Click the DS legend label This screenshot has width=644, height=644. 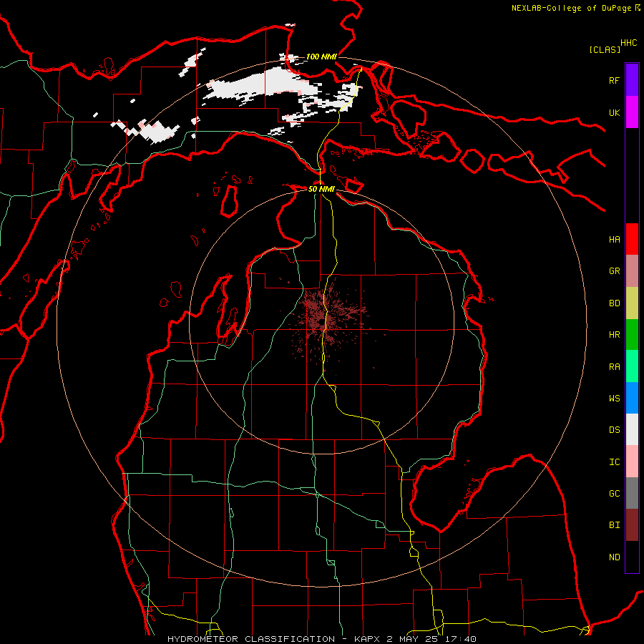[x=615, y=430]
